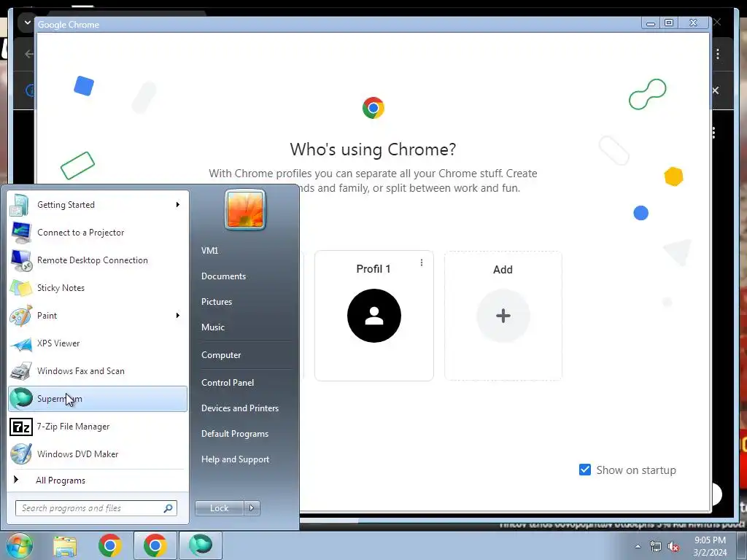747x560 pixels.
Task: Click the highlighted Supermium icon in Start menu
Action: pos(21,399)
